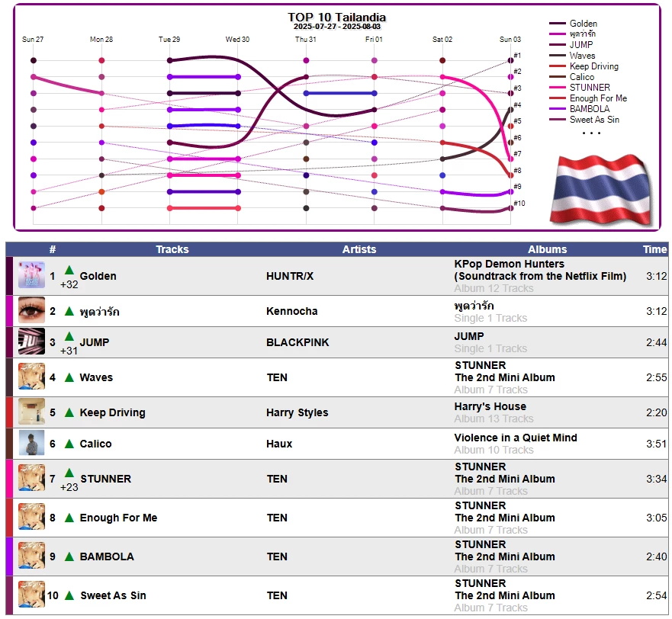The image size is (672, 619).
Task: Click the green up arrow beside Calico
Action: point(69,444)
